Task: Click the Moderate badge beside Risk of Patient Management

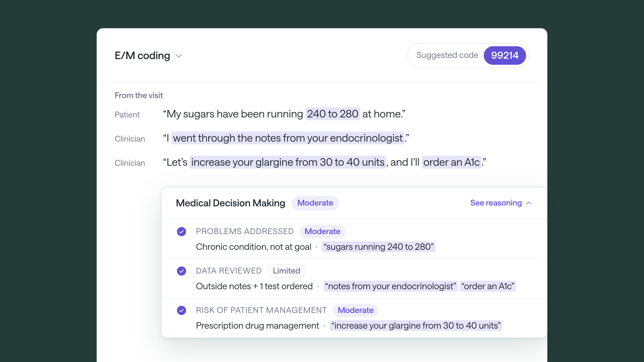Action: pyautogui.click(x=355, y=310)
